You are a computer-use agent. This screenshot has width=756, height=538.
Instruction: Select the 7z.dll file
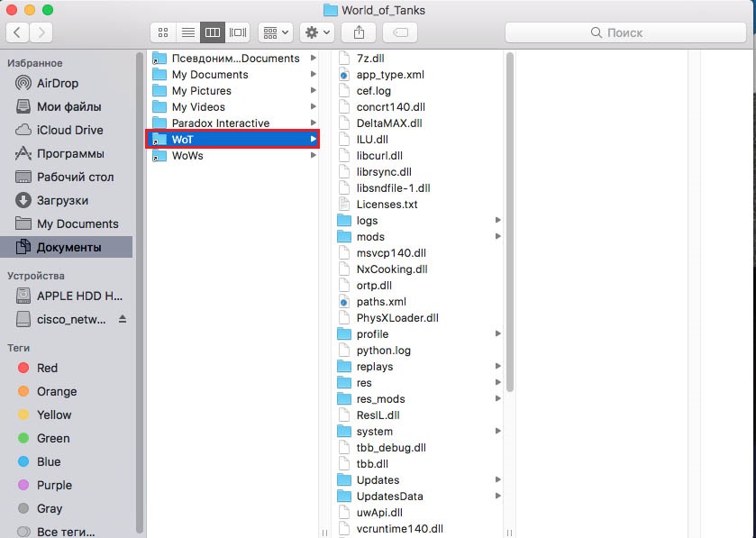click(x=418, y=59)
